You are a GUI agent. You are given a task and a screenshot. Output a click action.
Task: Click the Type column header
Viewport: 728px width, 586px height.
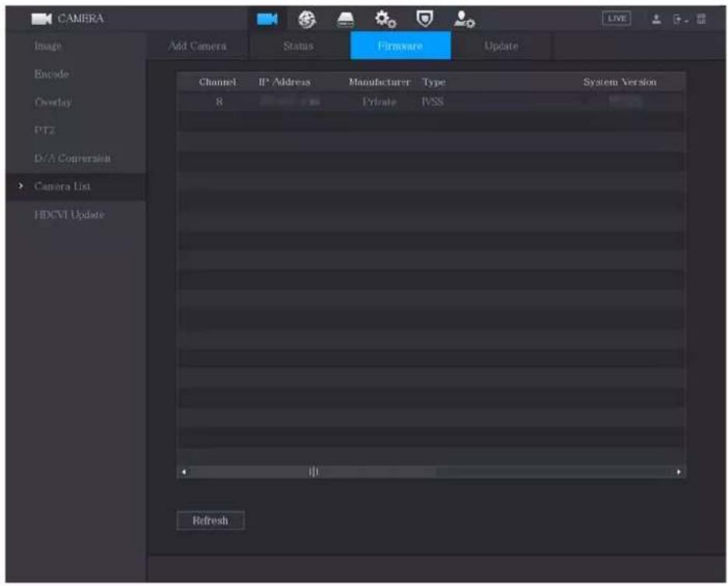click(x=434, y=82)
